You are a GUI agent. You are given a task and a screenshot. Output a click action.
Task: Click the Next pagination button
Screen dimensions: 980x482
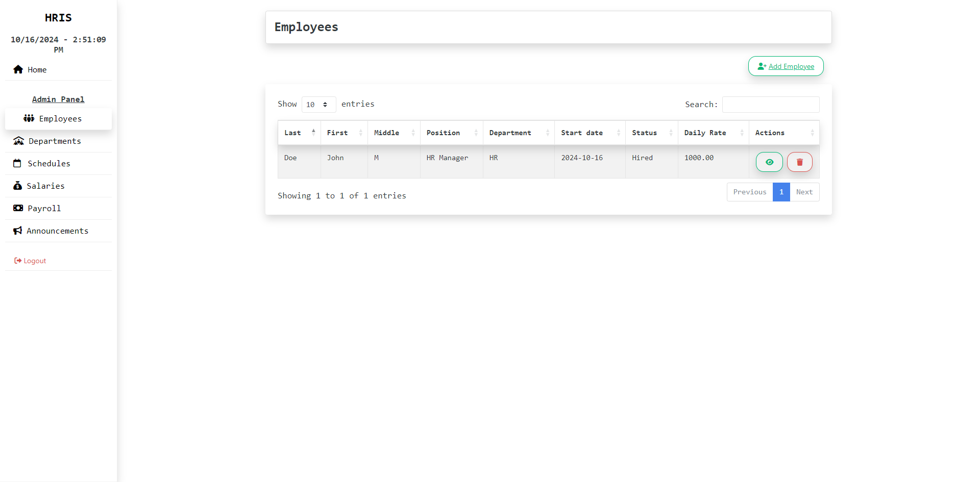[804, 192]
